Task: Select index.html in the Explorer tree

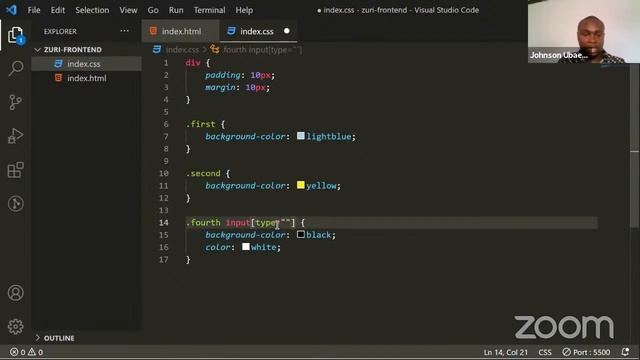Action: (87, 78)
